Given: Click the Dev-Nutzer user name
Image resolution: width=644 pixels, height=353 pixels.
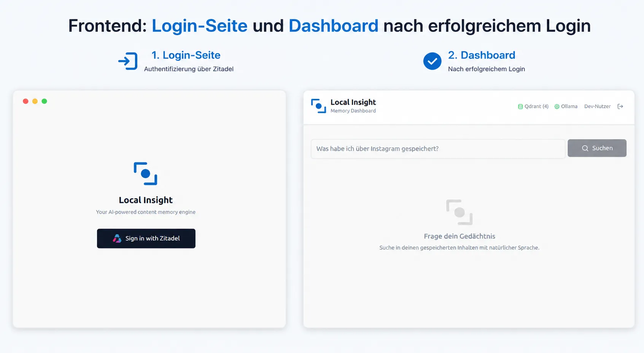Looking at the screenshot, I should [x=597, y=106].
